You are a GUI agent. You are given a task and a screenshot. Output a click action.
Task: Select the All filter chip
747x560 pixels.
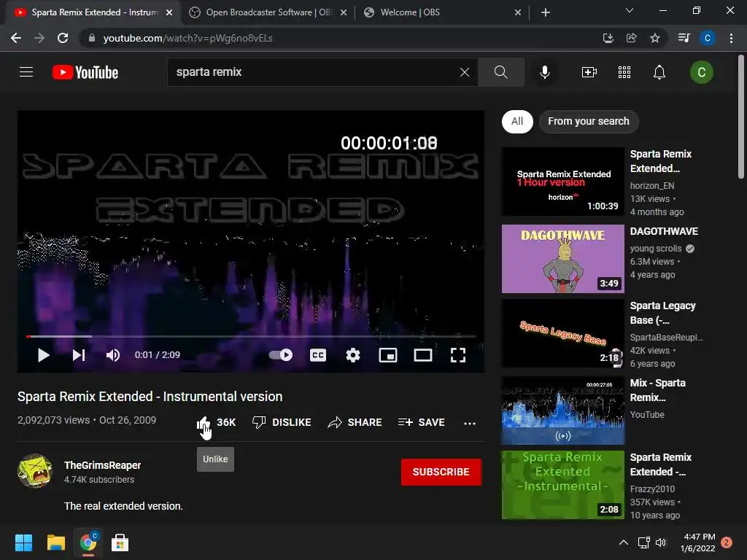[x=517, y=122]
